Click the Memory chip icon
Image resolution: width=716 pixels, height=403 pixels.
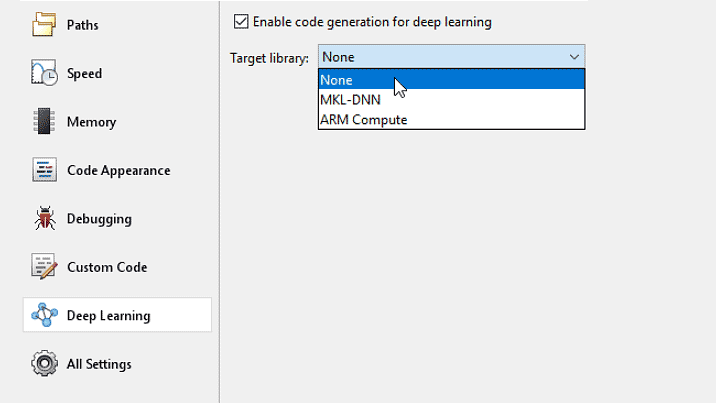44,122
